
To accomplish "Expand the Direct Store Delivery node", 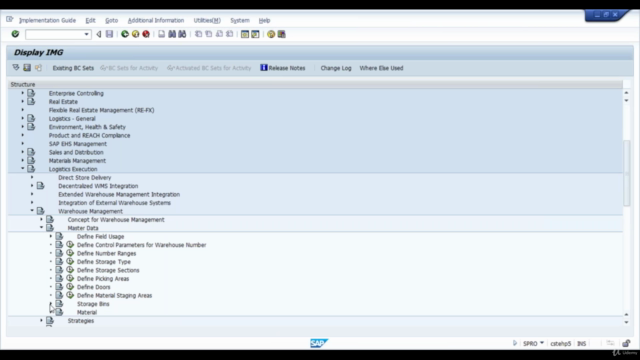I will (x=32, y=177).
